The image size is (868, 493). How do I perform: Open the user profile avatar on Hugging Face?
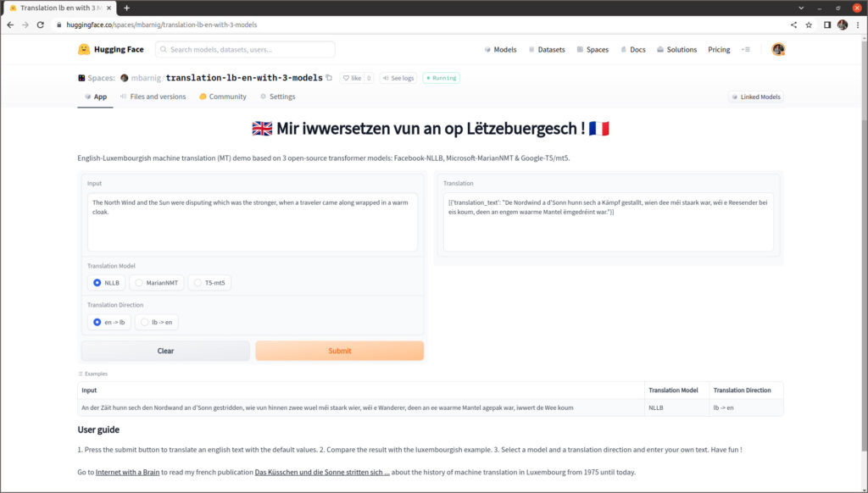(x=777, y=49)
